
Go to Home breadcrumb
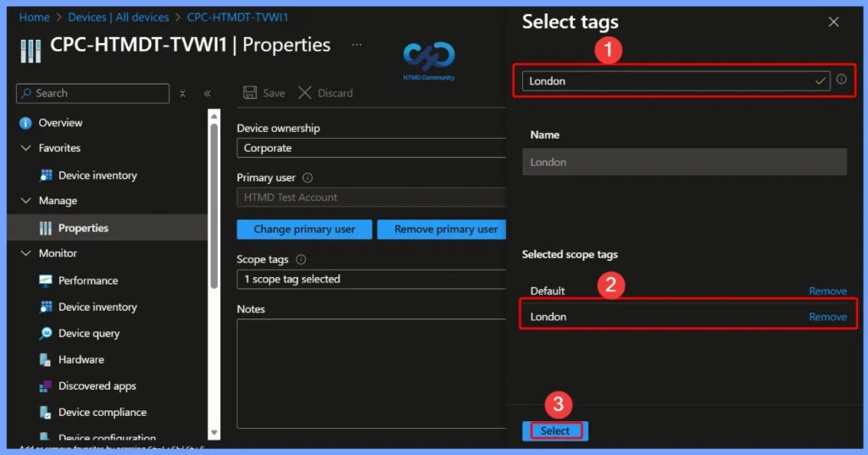tap(34, 17)
